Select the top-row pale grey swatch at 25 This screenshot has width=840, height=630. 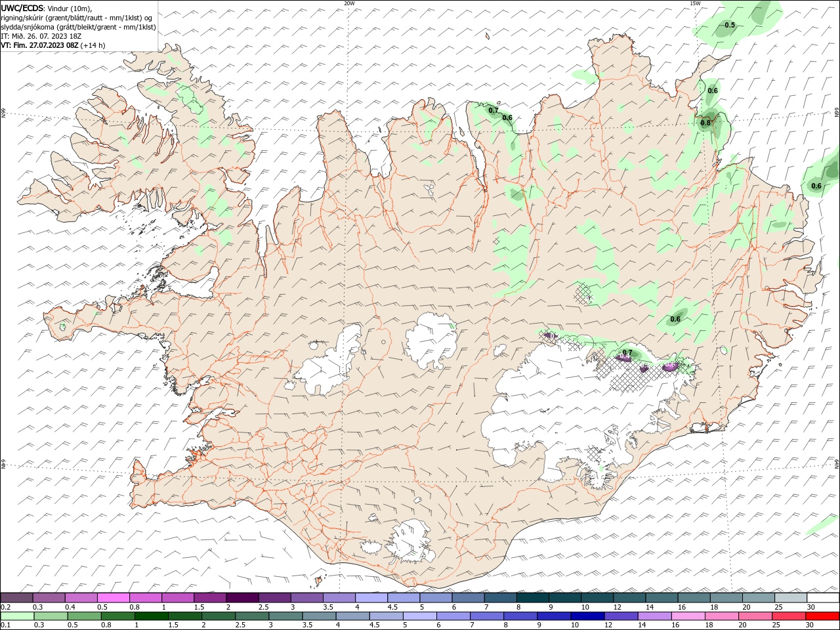click(791, 598)
